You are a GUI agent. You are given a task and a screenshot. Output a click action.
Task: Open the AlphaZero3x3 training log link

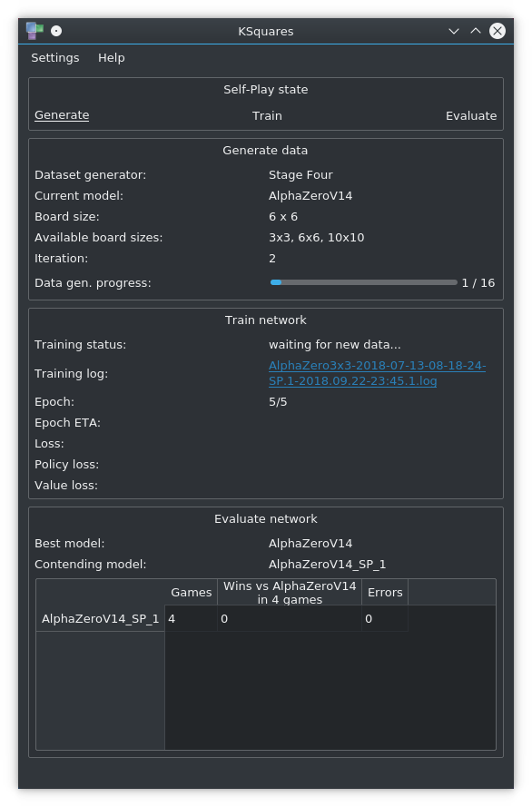(x=377, y=373)
